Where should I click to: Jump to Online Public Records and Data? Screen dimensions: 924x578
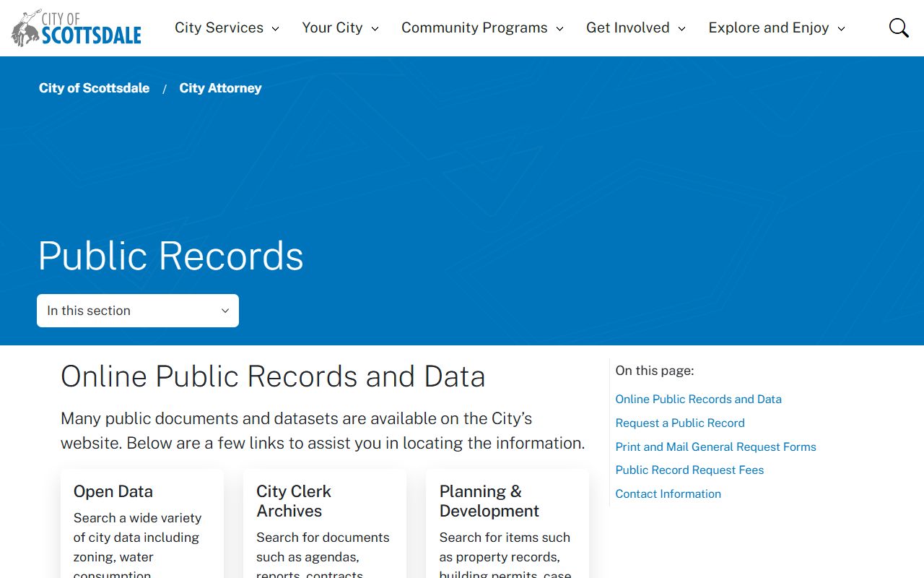tap(698, 399)
